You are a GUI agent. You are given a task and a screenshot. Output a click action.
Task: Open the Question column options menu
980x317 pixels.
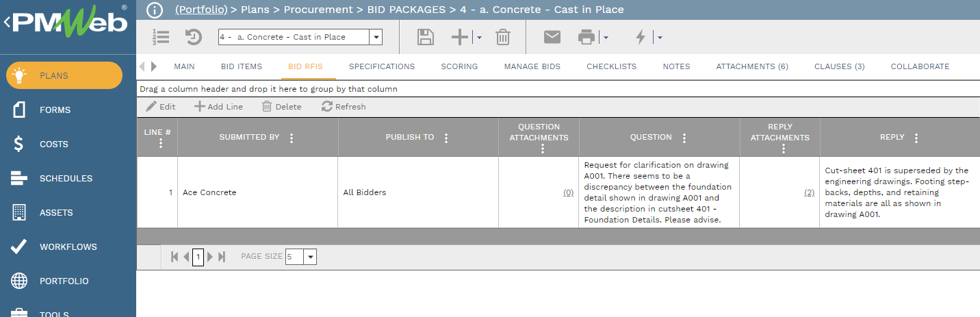point(684,138)
